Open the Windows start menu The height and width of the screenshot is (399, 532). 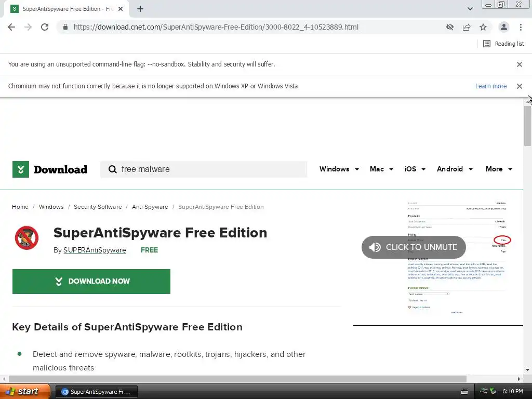pyautogui.click(x=25, y=392)
